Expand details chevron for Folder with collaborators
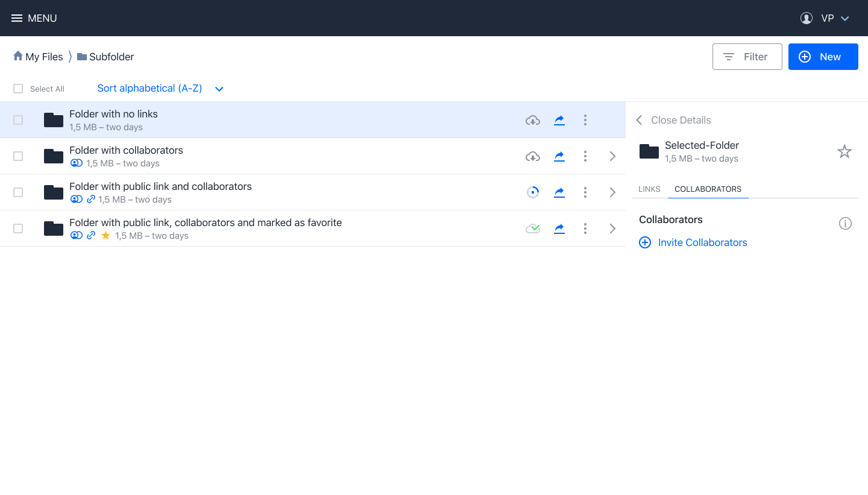The width and height of the screenshot is (868, 495). (x=612, y=156)
